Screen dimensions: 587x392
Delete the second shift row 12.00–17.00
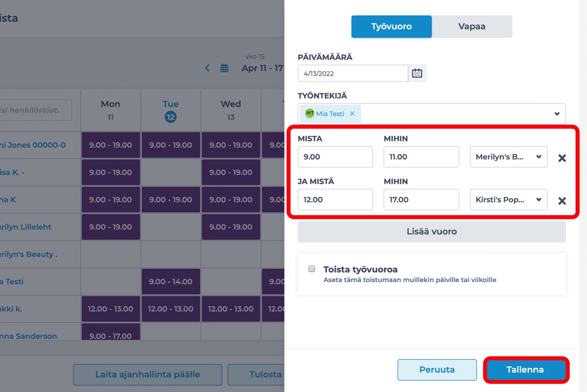click(562, 201)
